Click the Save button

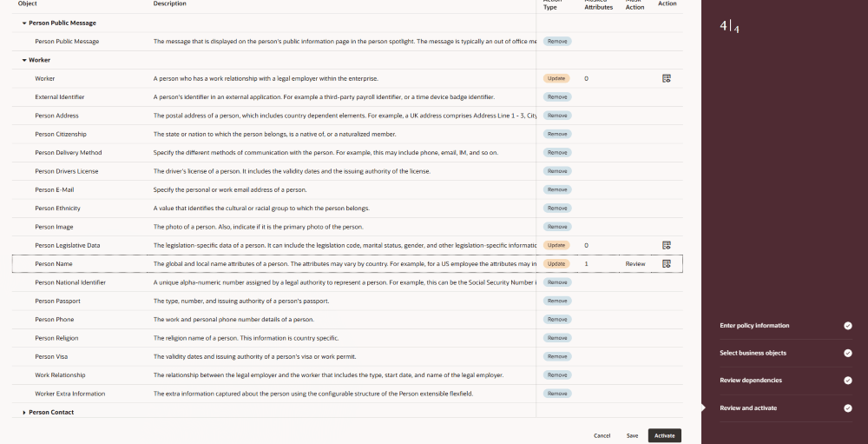click(632, 435)
